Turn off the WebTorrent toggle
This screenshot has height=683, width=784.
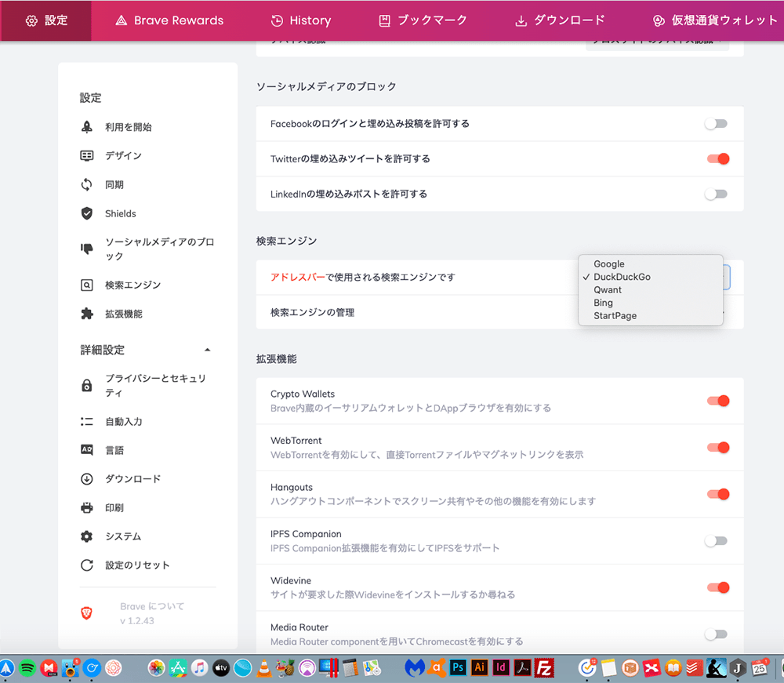tap(718, 448)
